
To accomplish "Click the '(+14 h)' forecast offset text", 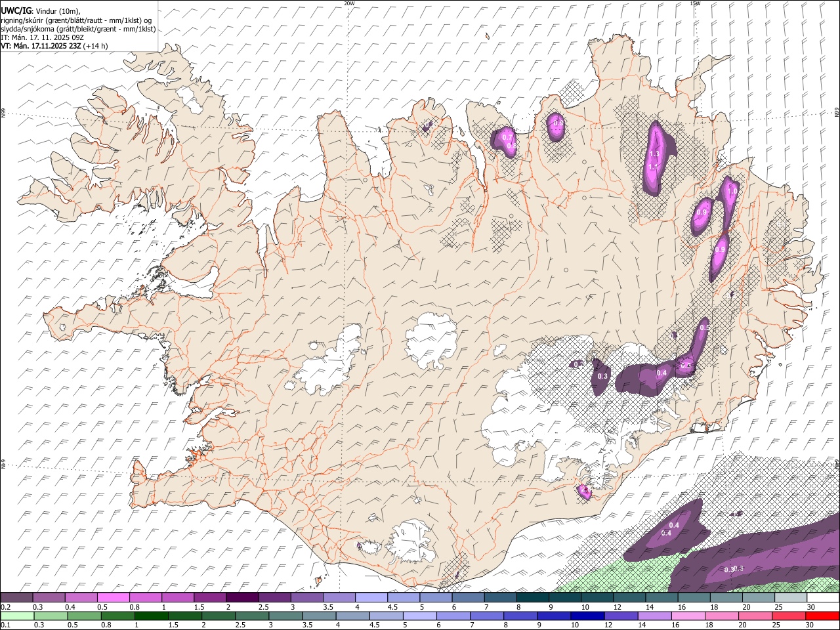I will 96,46.
